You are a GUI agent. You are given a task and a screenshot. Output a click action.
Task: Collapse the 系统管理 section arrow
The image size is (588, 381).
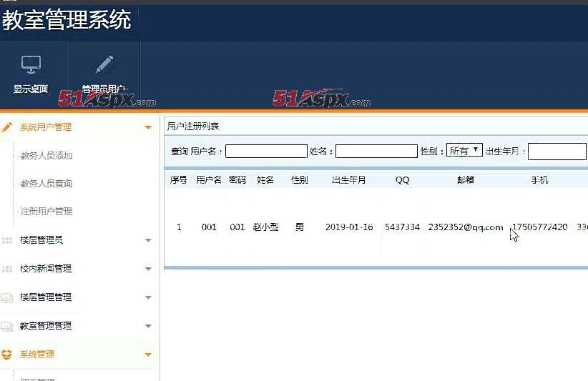(x=148, y=355)
